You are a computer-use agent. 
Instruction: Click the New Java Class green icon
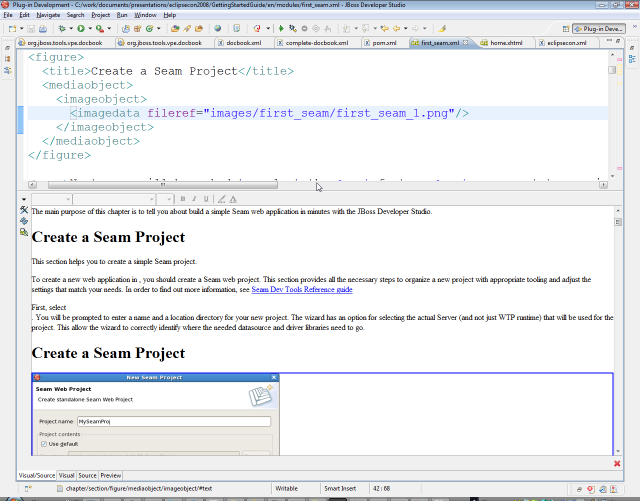pos(149,29)
